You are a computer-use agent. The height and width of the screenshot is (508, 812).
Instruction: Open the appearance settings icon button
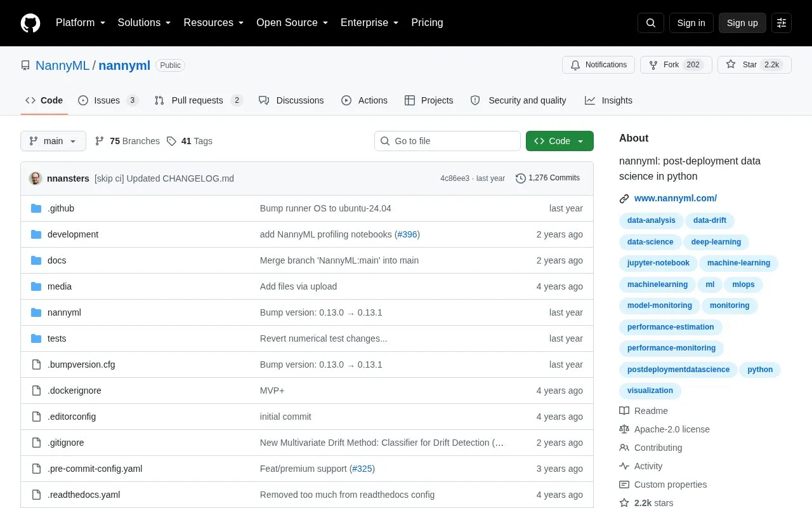click(x=782, y=23)
